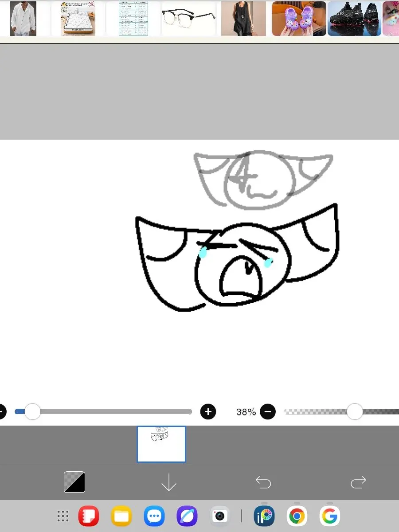The image size is (399, 532).
Task: Open the Camera app
Action: [x=220, y=516]
